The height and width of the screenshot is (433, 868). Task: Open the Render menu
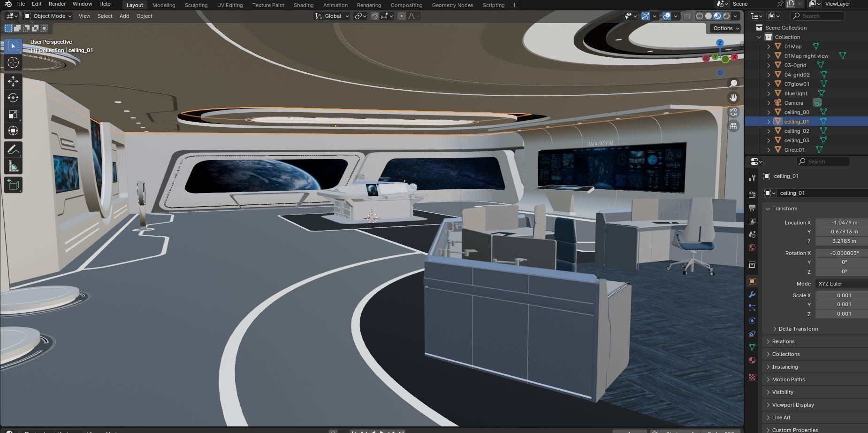click(57, 4)
